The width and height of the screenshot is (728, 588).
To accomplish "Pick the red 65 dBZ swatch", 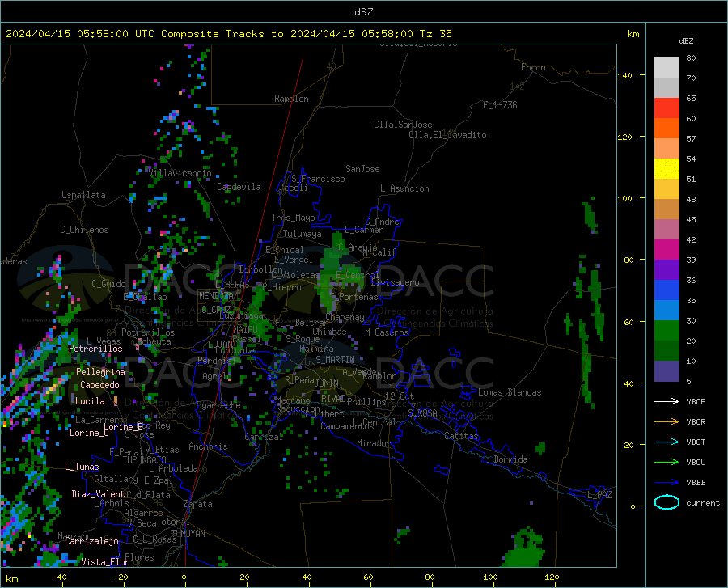I will [667, 108].
